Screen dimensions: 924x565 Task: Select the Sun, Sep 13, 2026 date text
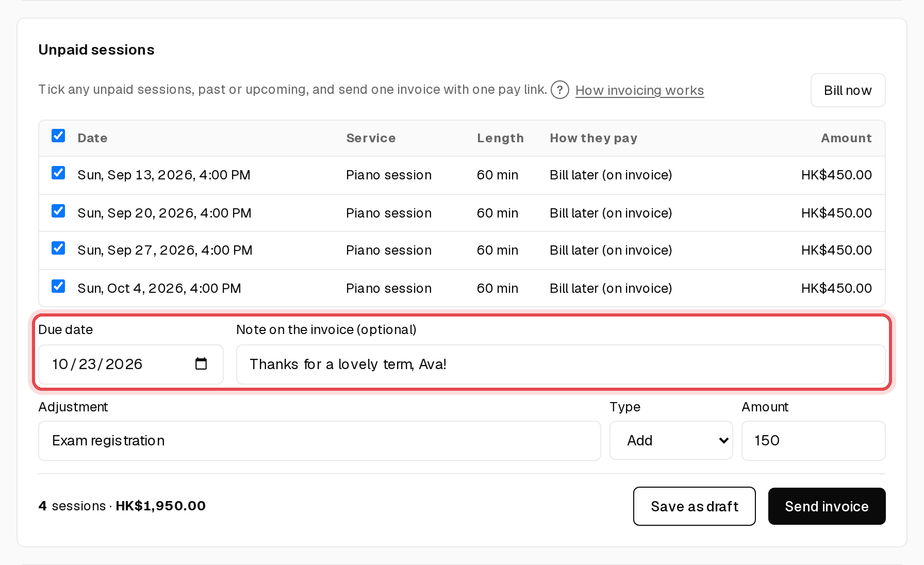[164, 175]
